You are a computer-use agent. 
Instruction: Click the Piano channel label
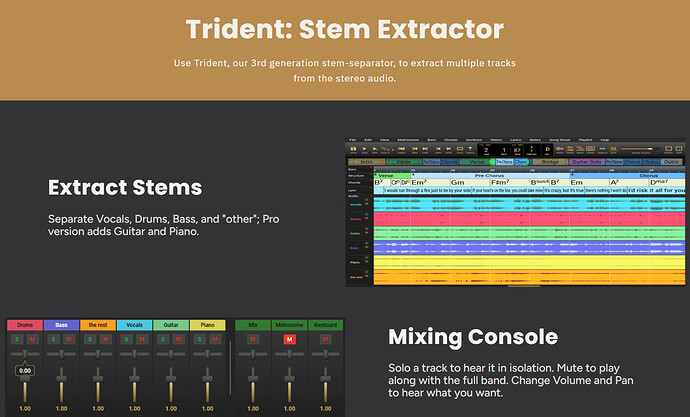[208, 325]
